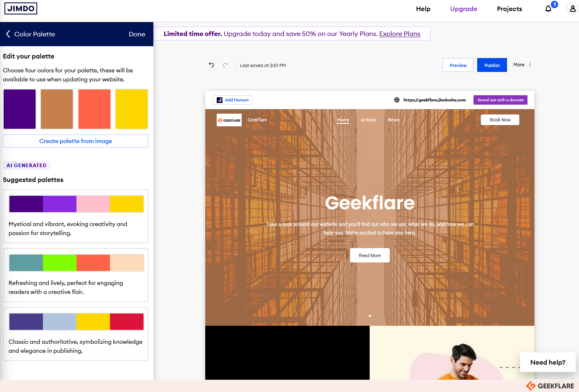The height and width of the screenshot is (392, 579).
Task: Click the undo arrow icon
Action: click(211, 65)
